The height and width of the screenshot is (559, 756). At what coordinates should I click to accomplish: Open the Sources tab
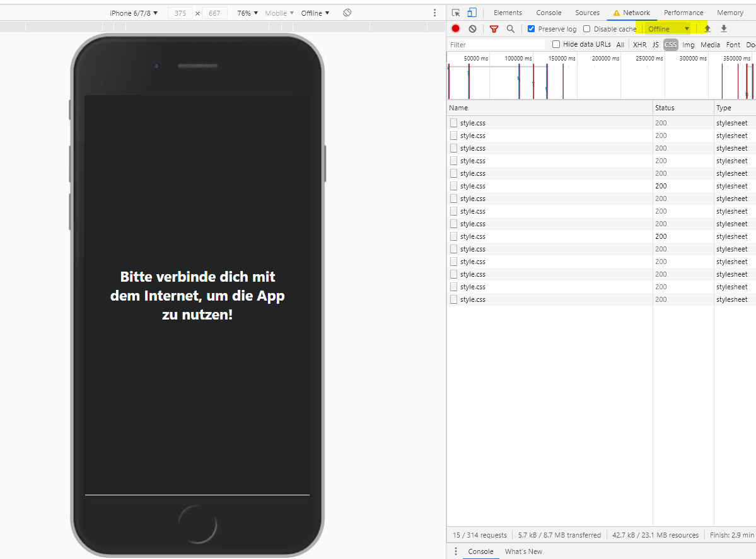click(x=587, y=13)
